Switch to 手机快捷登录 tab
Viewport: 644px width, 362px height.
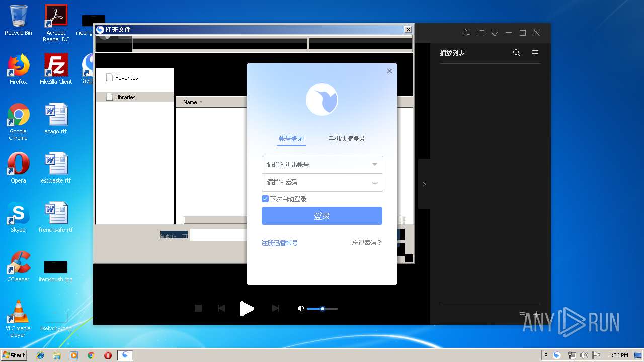tap(347, 139)
